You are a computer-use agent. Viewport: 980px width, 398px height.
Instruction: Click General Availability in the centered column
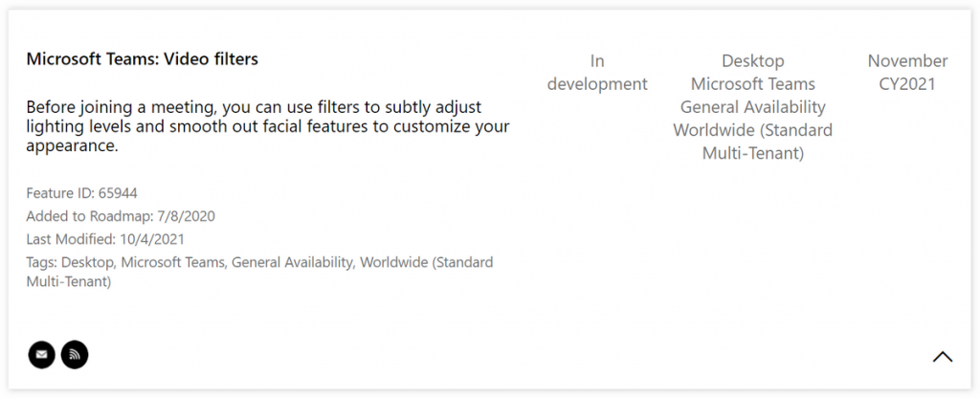(x=752, y=107)
